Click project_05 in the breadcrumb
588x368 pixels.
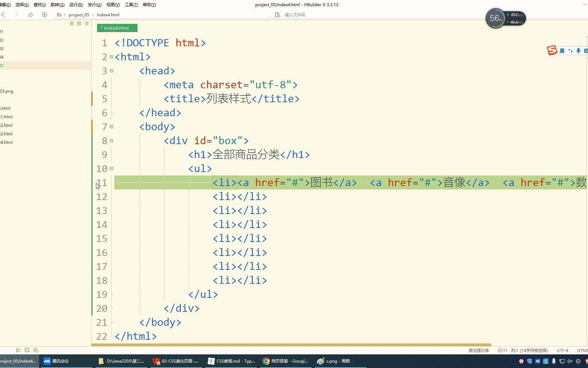point(79,15)
